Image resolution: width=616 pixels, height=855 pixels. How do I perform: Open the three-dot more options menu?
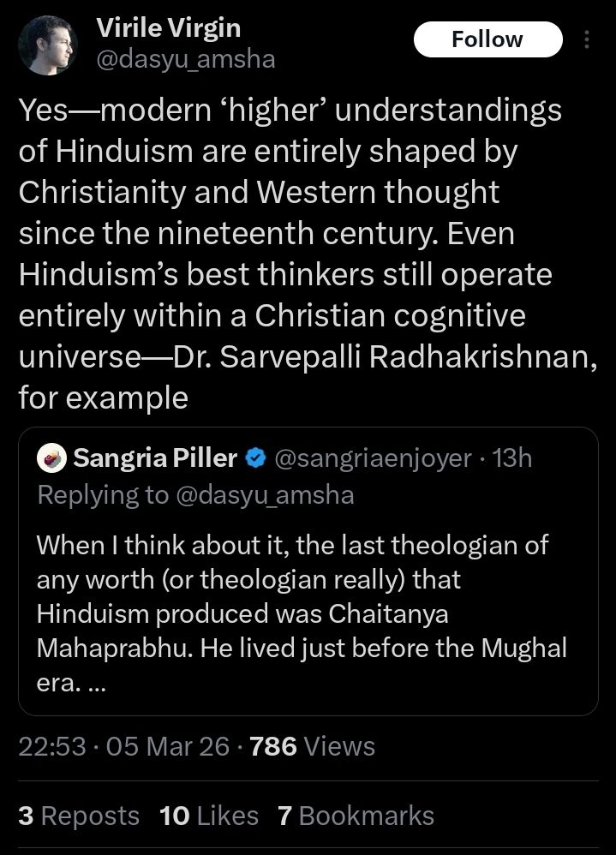click(x=587, y=39)
